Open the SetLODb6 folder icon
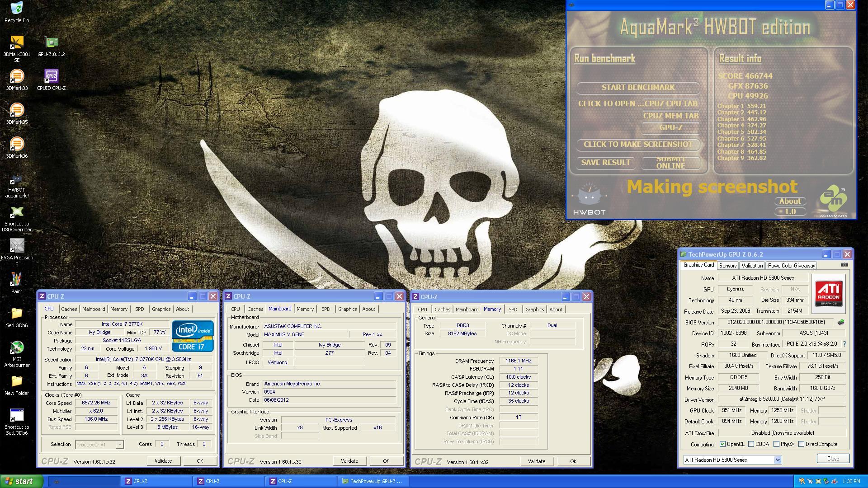 point(17,317)
